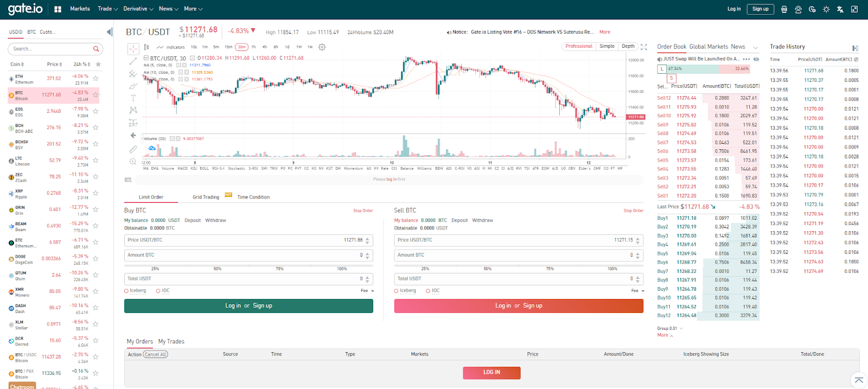Select the BTC market tab in sidebar

(x=31, y=32)
